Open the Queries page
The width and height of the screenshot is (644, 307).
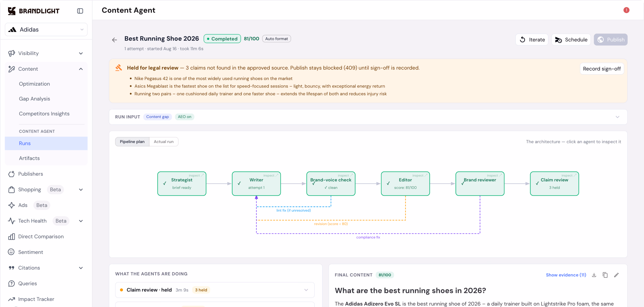point(46,283)
